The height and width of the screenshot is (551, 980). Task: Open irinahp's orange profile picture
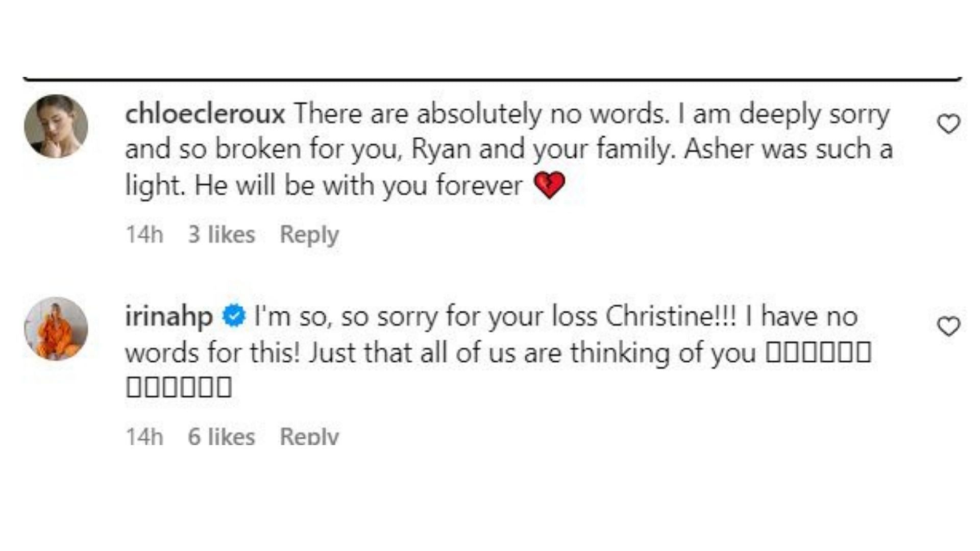click(x=56, y=328)
